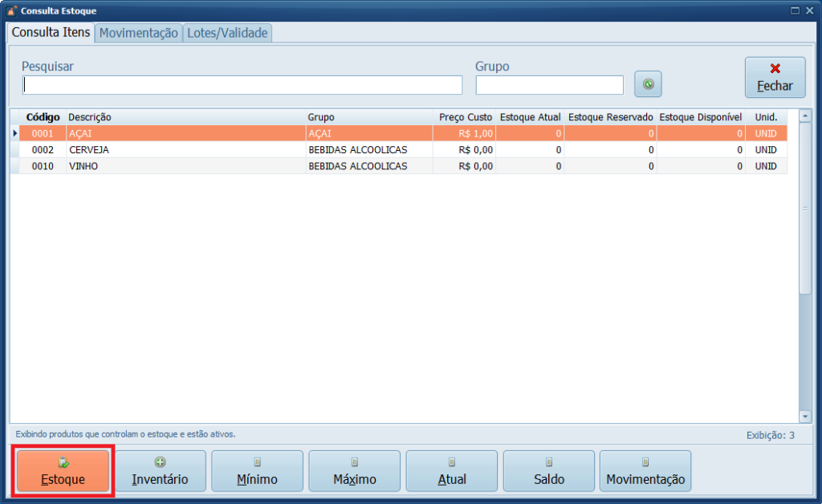
Task: Click the scroll up arrow of the grid
Action: click(x=805, y=116)
